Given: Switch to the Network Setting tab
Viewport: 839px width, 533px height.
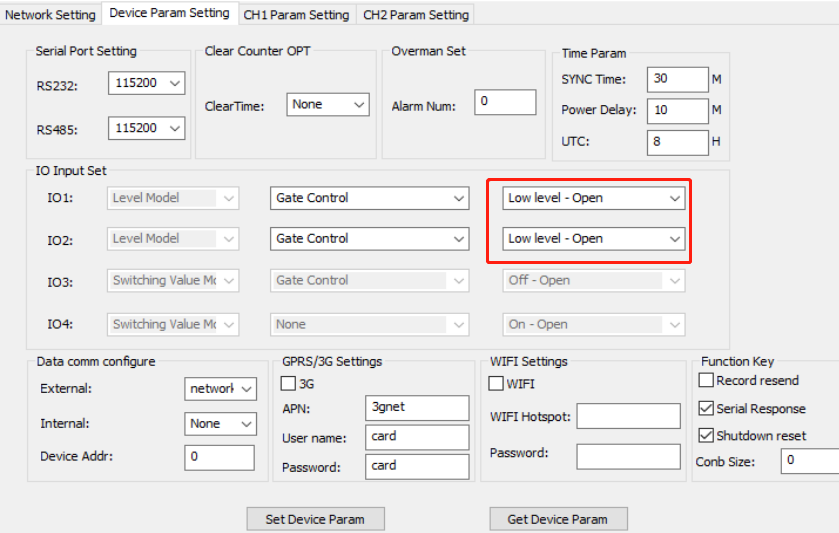Looking at the screenshot, I should (50, 14).
